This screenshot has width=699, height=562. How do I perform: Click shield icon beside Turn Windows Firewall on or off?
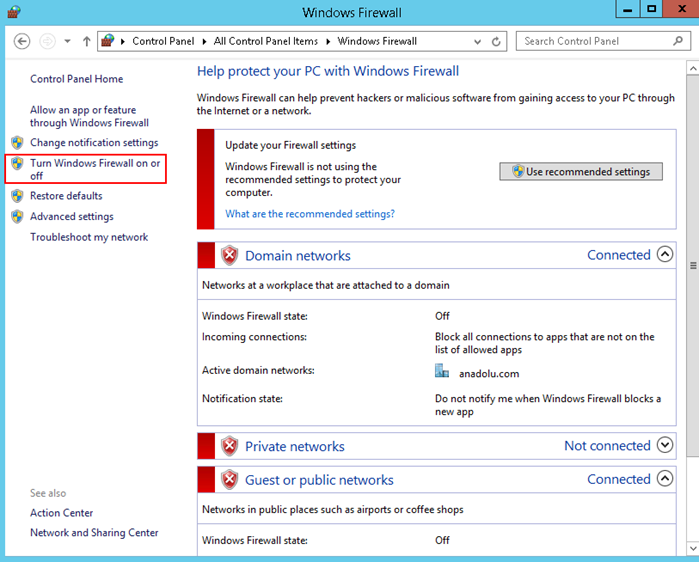(x=17, y=164)
